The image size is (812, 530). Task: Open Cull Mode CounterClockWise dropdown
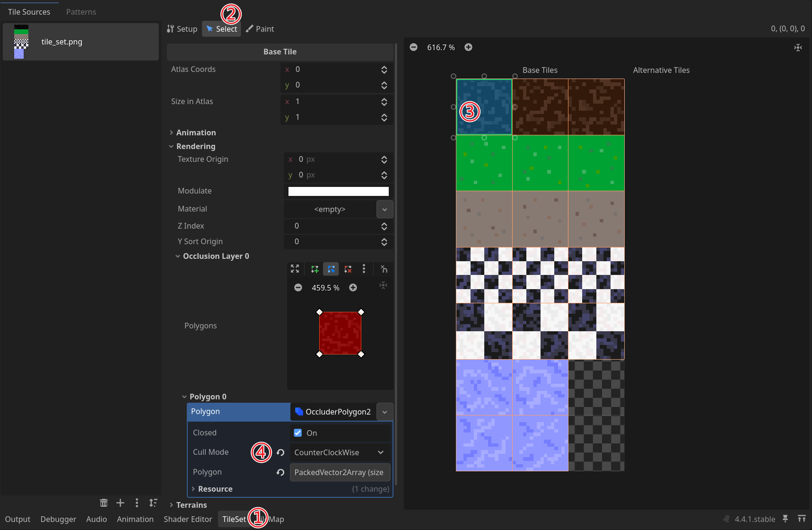tap(340, 452)
